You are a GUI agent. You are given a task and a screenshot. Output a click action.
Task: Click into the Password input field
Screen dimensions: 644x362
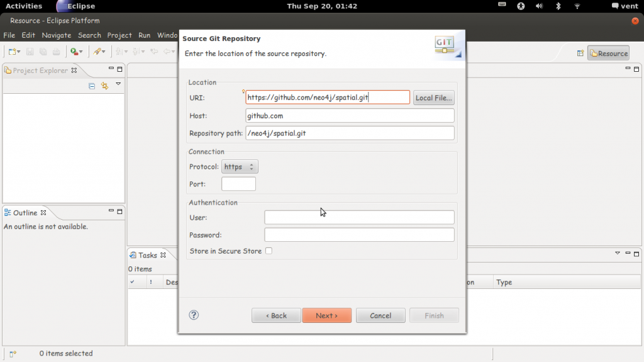pos(359,235)
